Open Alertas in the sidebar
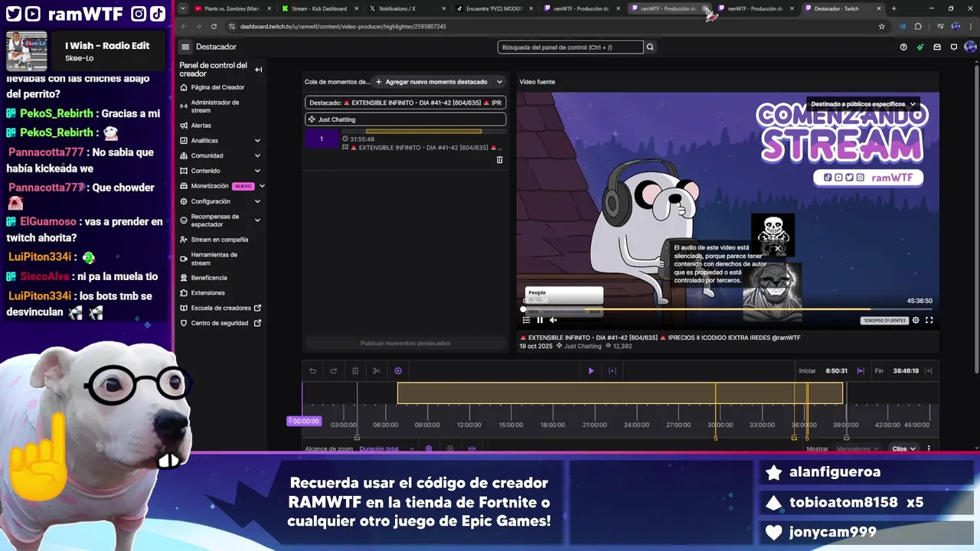The image size is (980, 551). tap(201, 126)
